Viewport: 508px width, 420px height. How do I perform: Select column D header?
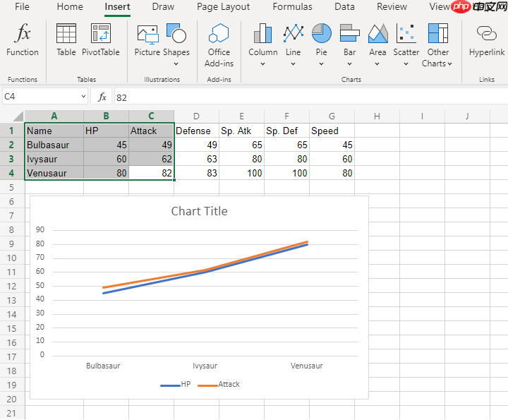[196, 116]
